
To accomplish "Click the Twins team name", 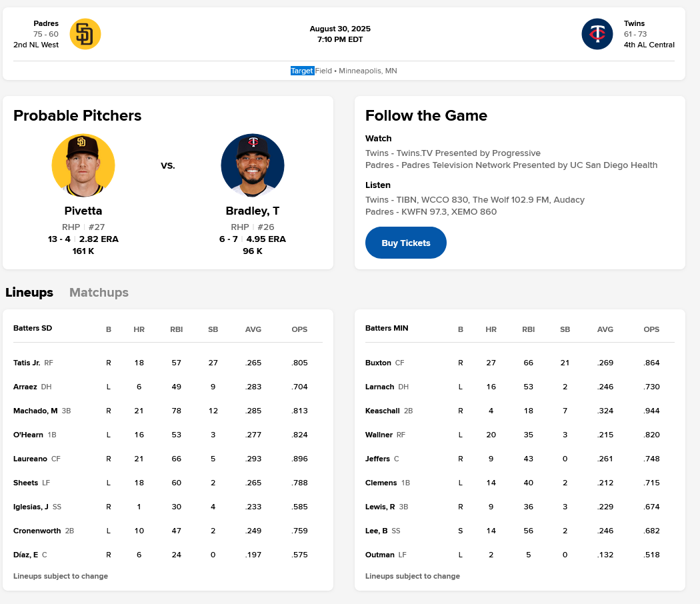I will [634, 23].
